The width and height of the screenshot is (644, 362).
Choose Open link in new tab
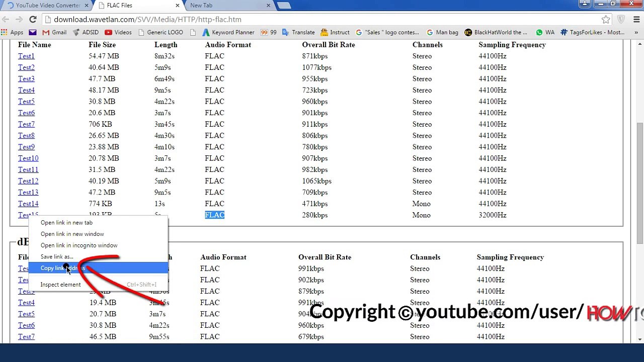tap(98, 223)
